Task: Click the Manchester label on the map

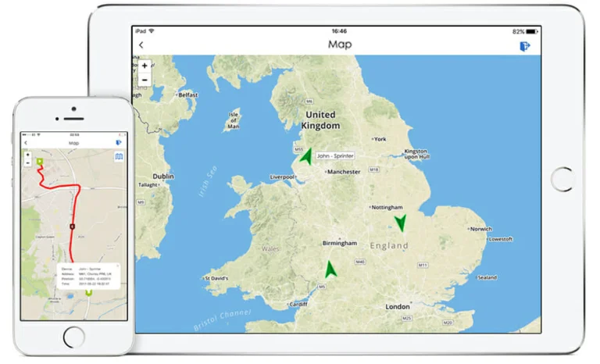Action: point(344,171)
